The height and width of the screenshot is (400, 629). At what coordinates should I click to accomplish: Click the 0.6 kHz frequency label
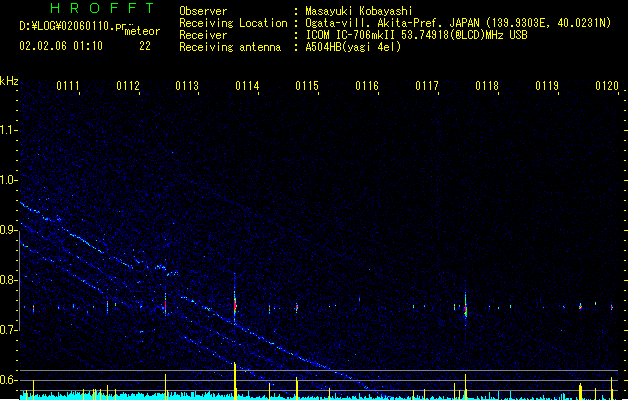8,380
